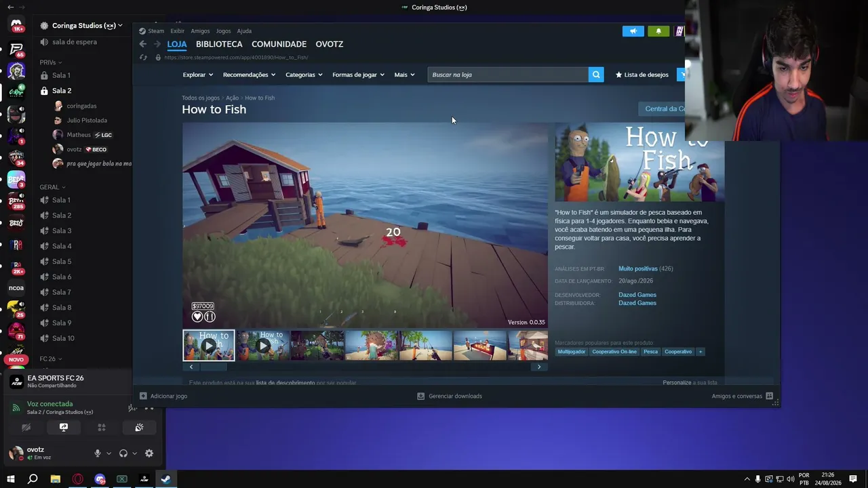Open headphone output options arrow
The image size is (868, 488).
pyautogui.click(x=134, y=453)
